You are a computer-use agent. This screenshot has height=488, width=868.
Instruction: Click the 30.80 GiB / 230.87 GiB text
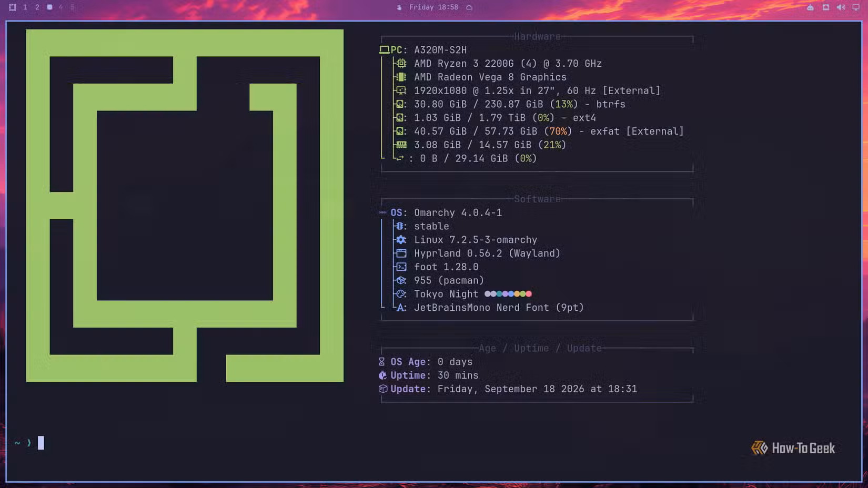(x=479, y=104)
